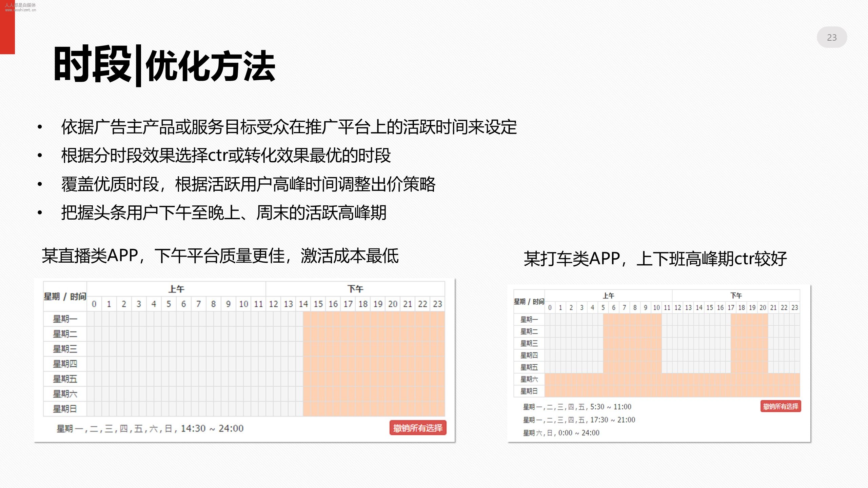
Task: Click hour 14 header in left schedule
Action: click(303, 304)
